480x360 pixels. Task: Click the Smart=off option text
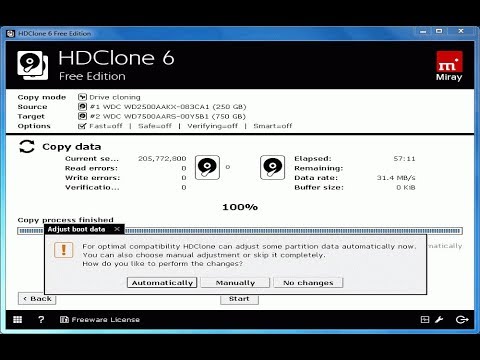[273, 126]
